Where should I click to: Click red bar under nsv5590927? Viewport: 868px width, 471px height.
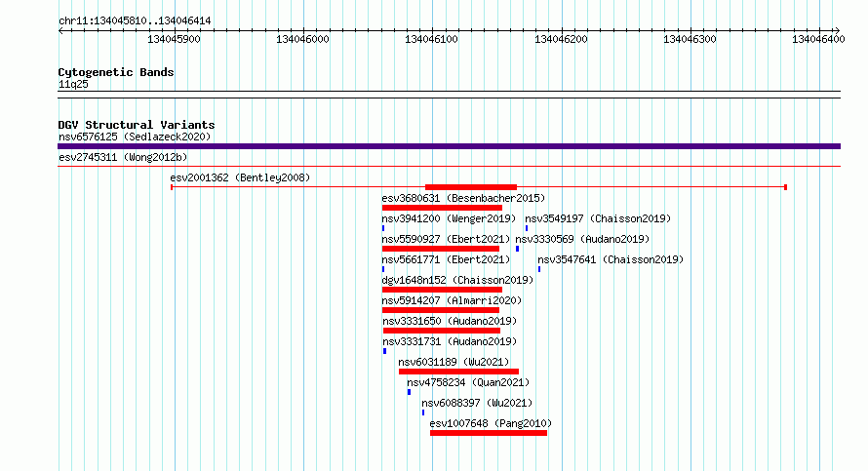point(441,249)
